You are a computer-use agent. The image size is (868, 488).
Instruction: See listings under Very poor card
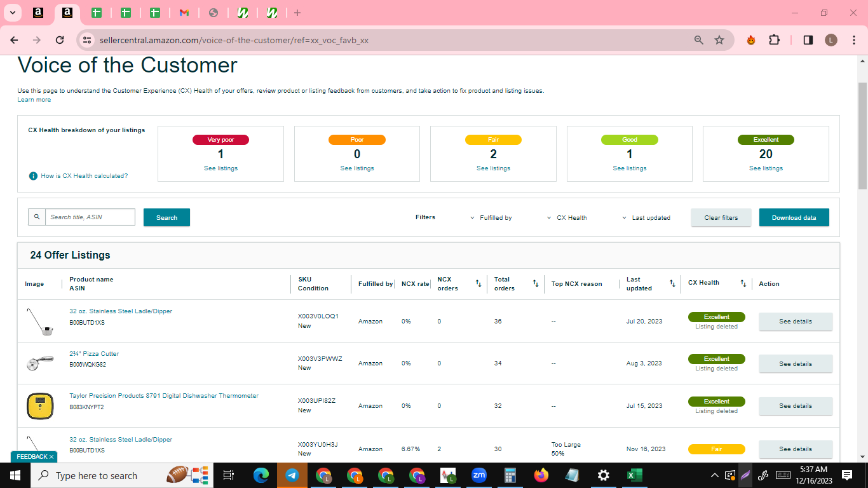click(x=221, y=168)
